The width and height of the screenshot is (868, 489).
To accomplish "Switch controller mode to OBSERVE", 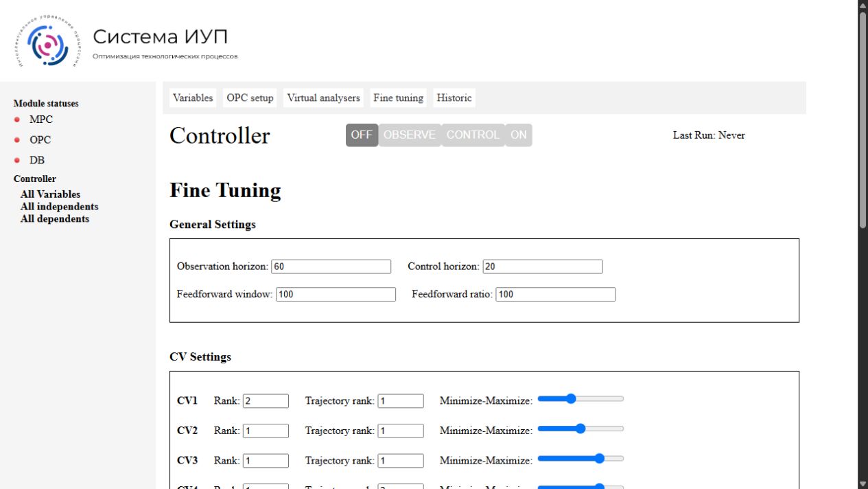I will (x=410, y=135).
